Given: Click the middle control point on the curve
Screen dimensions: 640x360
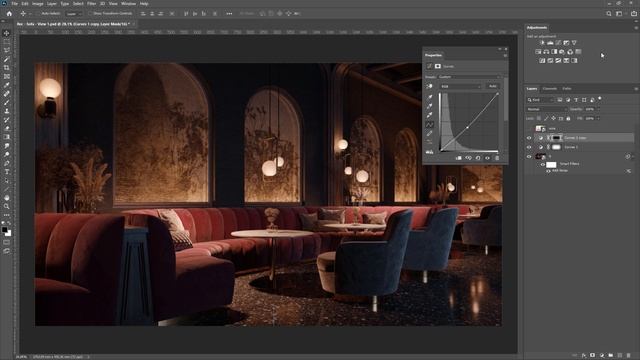Looking at the screenshot, I should click(468, 127).
